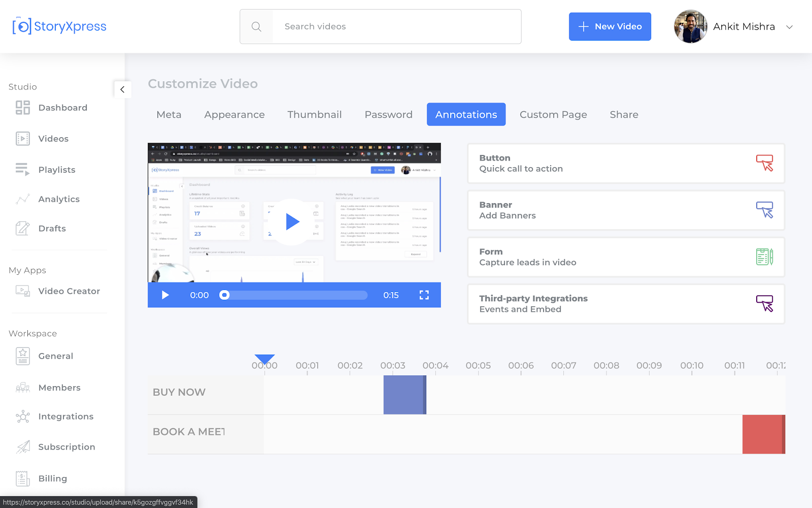The image size is (812, 508).
Task: Expand the Ankit Mishra account dropdown
Action: pyautogui.click(x=790, y=27)
